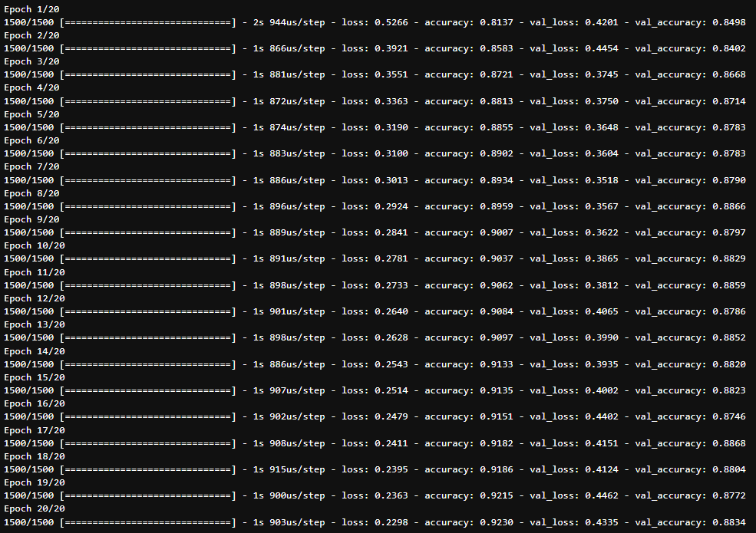Click the 'Epoch 17/20' line
756x533 pixels.
point(35,430)
